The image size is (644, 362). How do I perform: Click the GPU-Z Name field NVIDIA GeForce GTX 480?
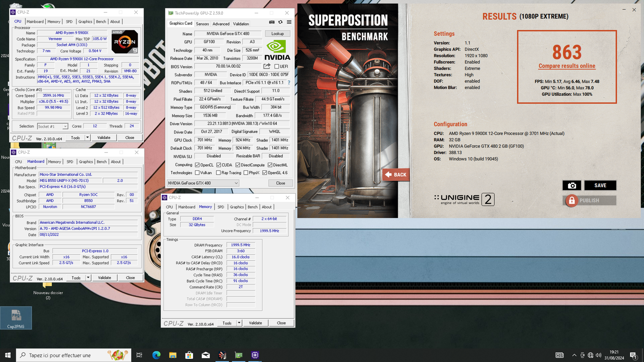228,34
